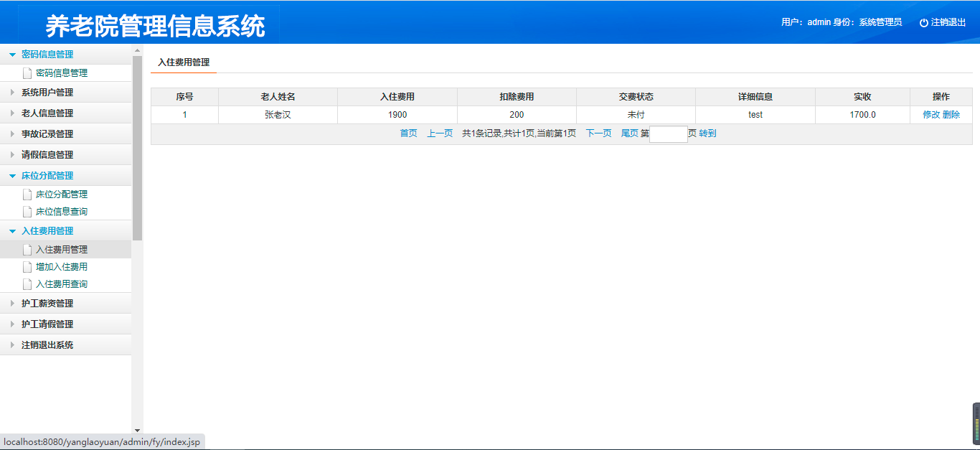
Task: Click the document icon next to 床位分配管理 sub-item
Action: (x=27, y=194)
